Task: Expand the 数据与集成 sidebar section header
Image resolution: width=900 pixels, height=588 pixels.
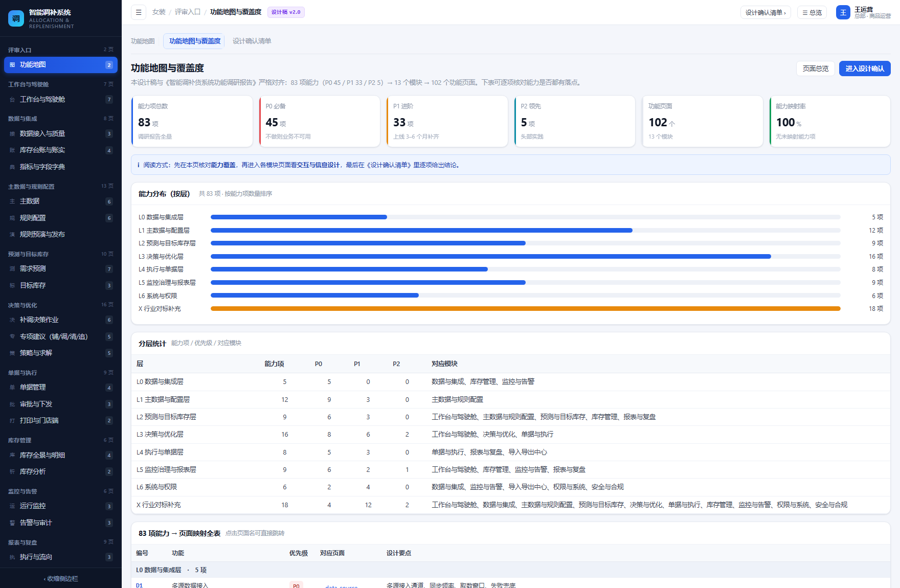Action: pos(61,119)
